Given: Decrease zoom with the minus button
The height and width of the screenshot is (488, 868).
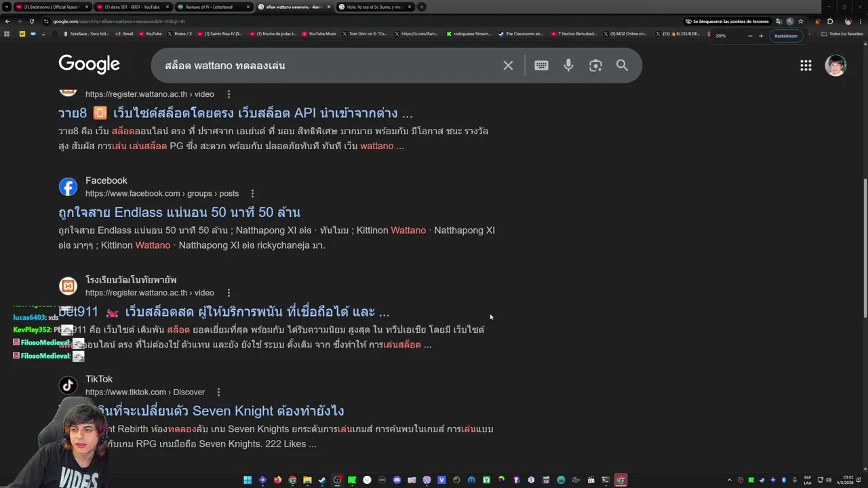Looking at the screenshot, I should [751, 35].
